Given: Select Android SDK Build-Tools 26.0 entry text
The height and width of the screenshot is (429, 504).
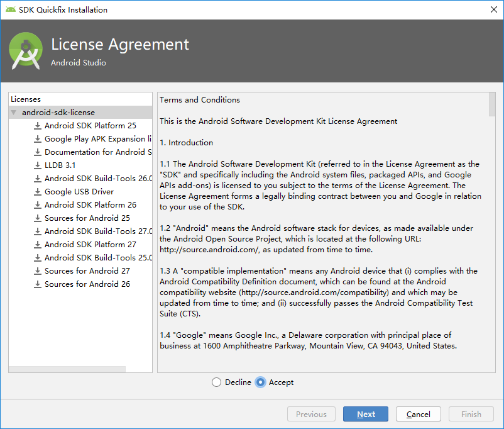Looking at the screenshot, I should pyautogui.click(x=98, y=178).
